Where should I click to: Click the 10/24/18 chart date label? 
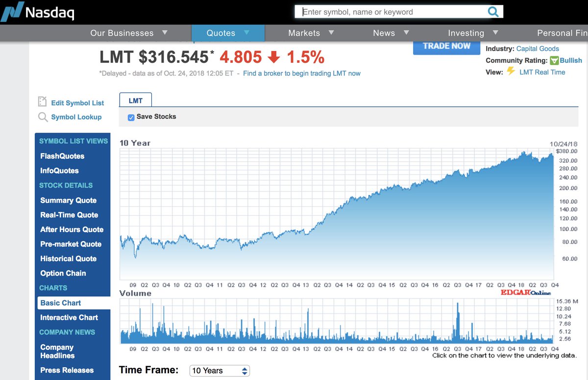click(x=564, y=144)
